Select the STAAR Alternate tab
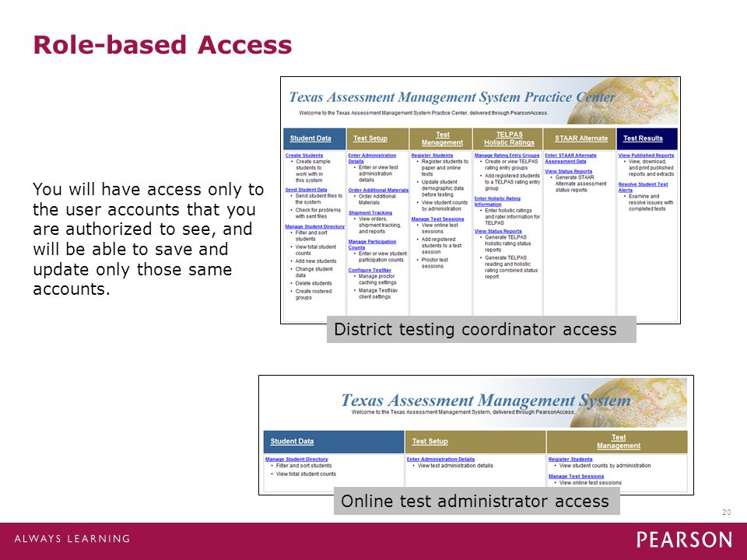Image resolution: width=747 pixels, height=560 pixels. pyautogui.click(x=581, y=138)
